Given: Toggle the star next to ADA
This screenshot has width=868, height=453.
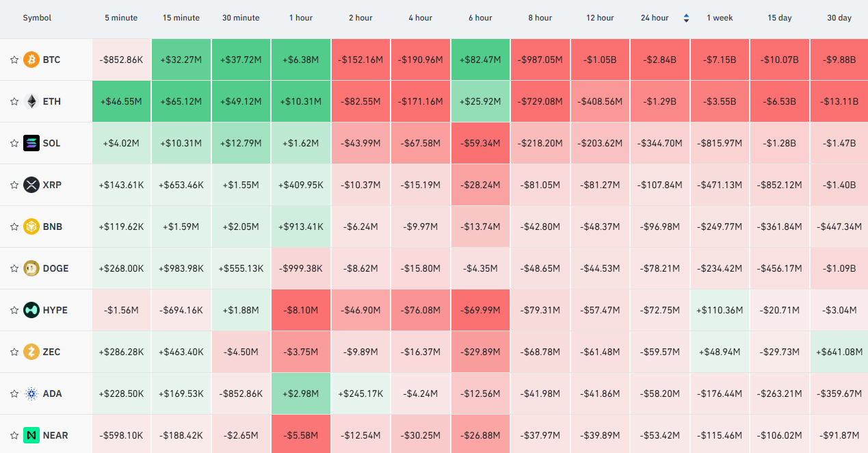Looking at the screenshot, I should [x=14, y=393].
